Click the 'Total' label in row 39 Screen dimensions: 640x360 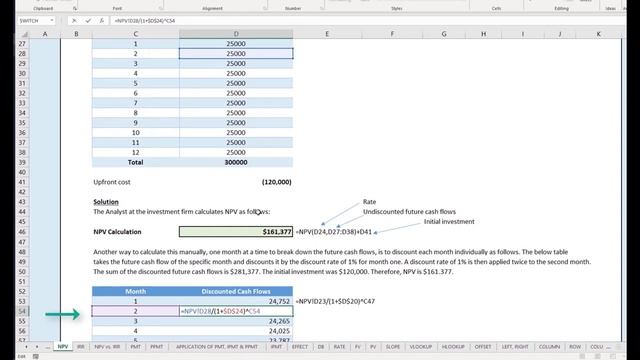tap(136, 162)
